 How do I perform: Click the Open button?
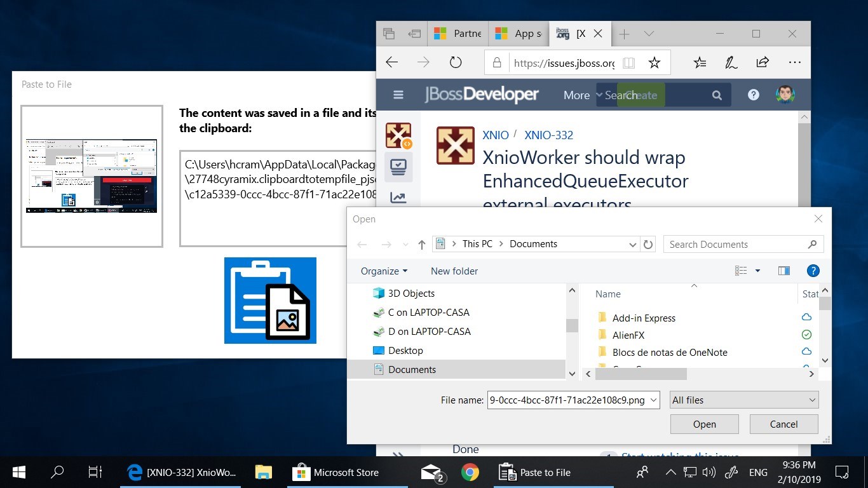704,424
